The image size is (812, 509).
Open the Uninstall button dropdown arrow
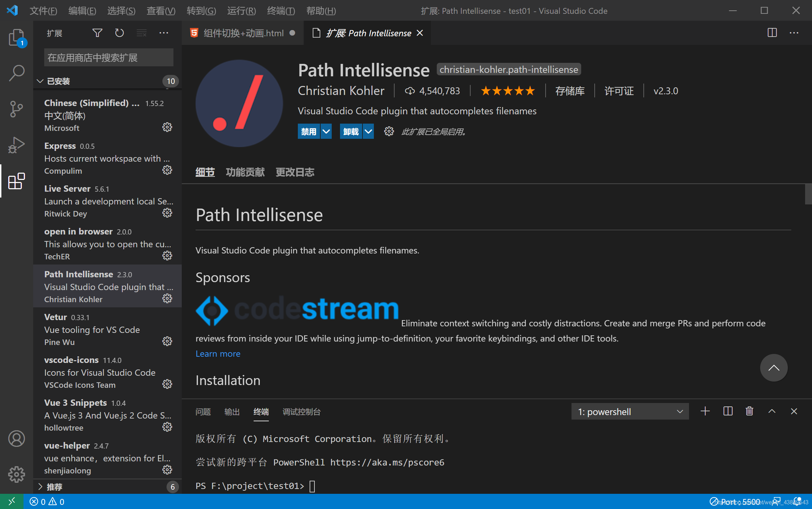pos(368,132)
